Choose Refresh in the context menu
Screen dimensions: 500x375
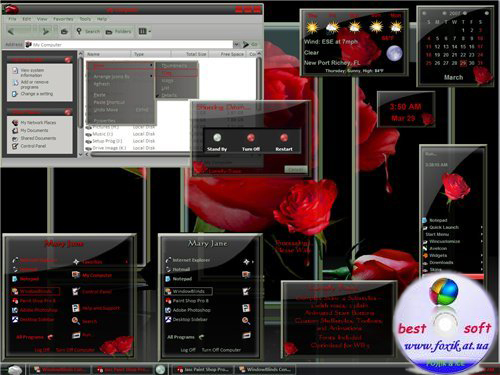coord(121,84)
